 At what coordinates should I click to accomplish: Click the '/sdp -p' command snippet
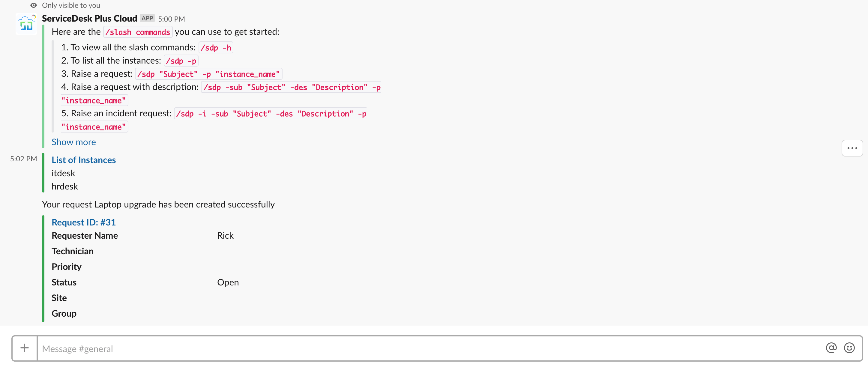[181, 61]
